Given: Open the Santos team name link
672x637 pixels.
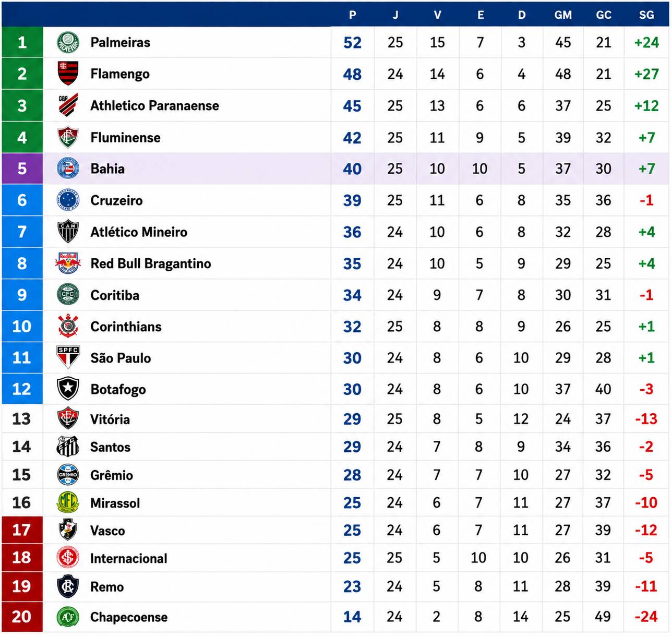Looking at the screenshot, I should point(110,447).
